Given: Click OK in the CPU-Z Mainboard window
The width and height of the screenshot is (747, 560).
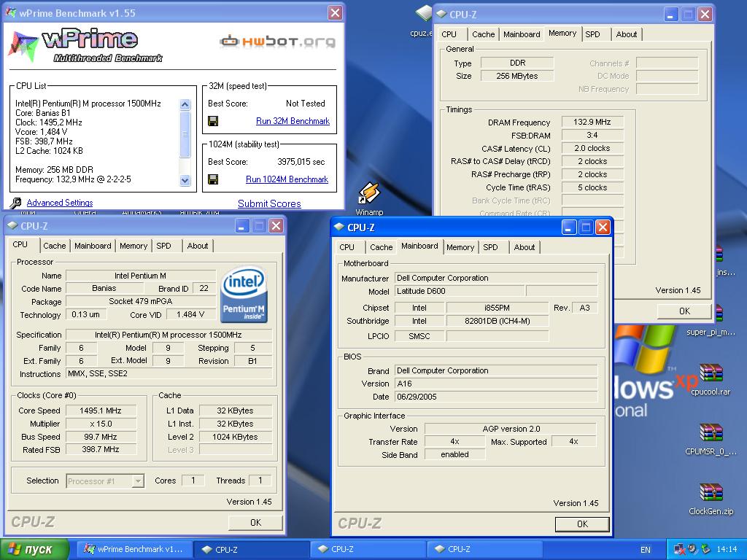Looking at the screenshot, I should point(582,524).
